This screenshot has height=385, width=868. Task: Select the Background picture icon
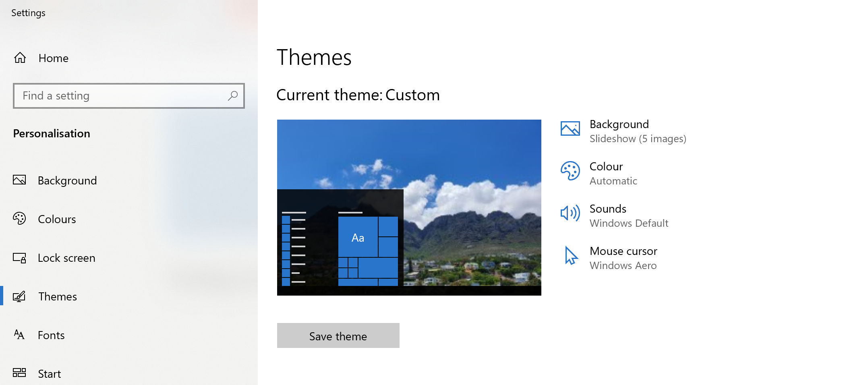pyautogui.click(x=19, y=180)
